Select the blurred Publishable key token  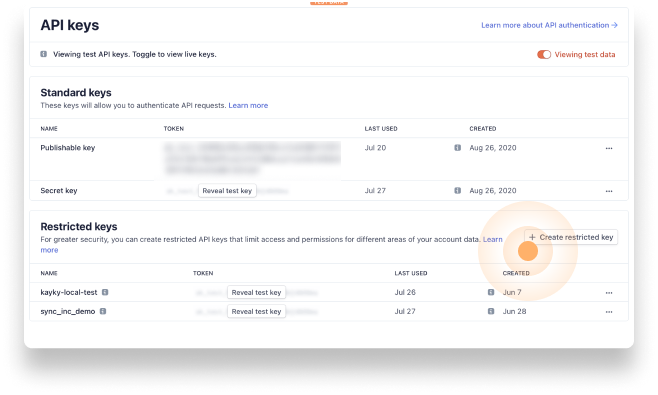point(253,158)
